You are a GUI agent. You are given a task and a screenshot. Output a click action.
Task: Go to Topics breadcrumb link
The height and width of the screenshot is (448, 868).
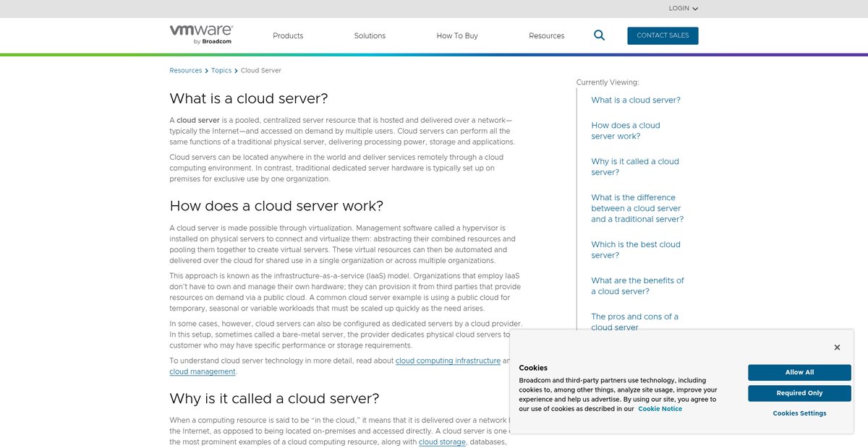tap(221, 71)
